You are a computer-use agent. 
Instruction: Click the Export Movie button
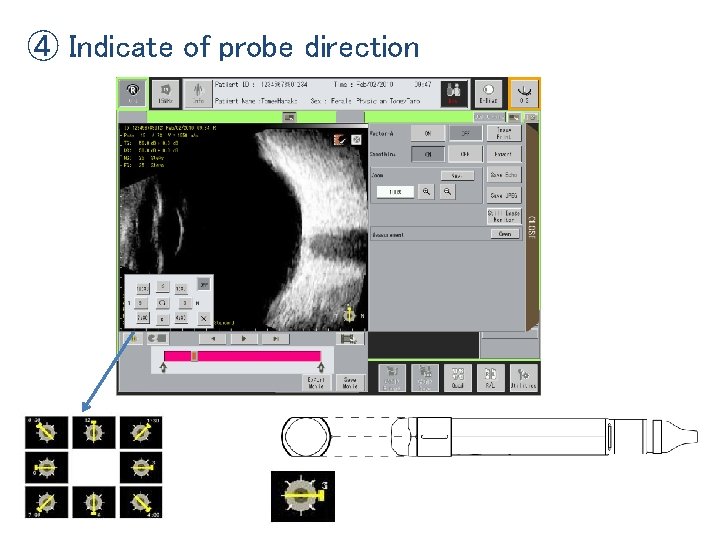click(316, 382)
